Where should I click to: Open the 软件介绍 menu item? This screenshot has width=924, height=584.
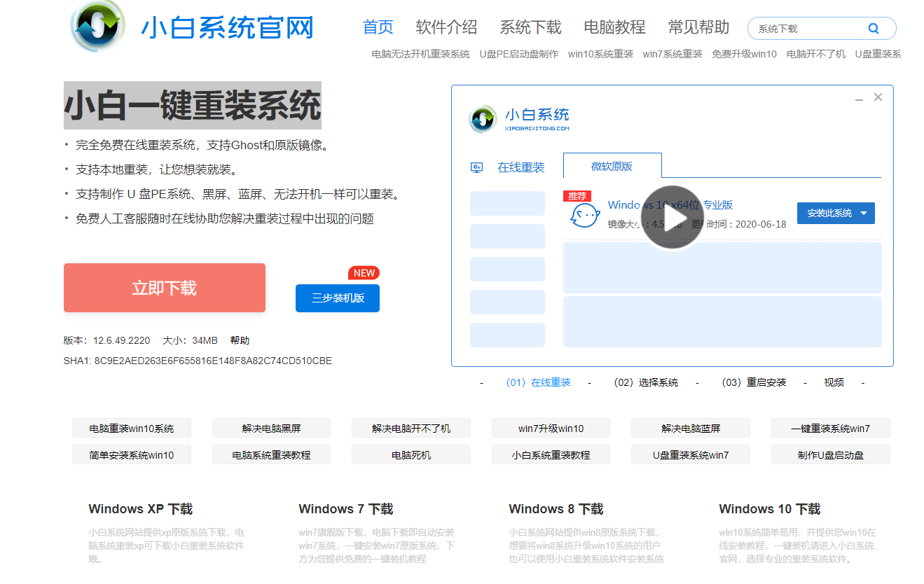coord(446,27)
